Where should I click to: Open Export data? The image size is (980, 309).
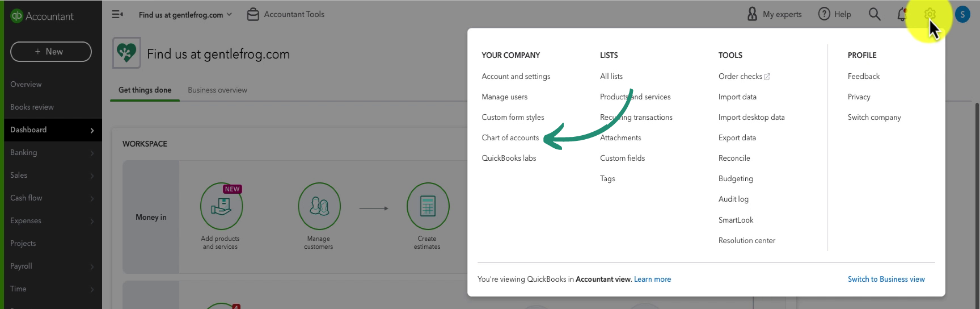[737, 137]
